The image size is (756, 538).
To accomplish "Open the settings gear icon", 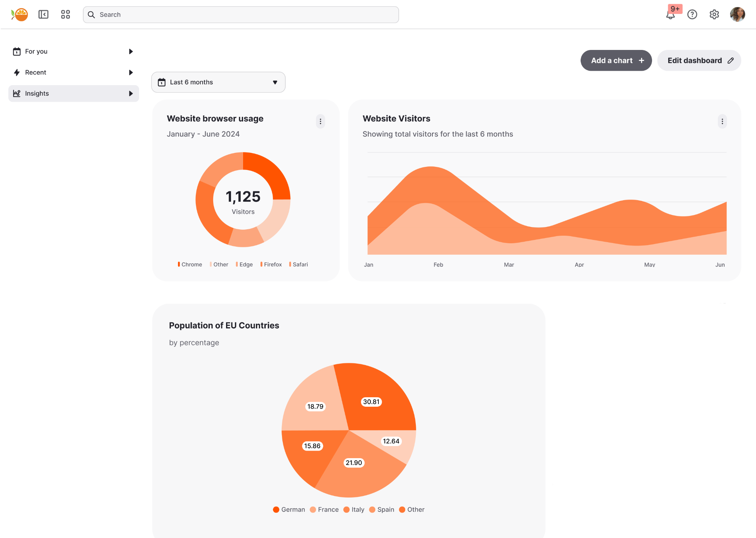I will pos(714,14).
